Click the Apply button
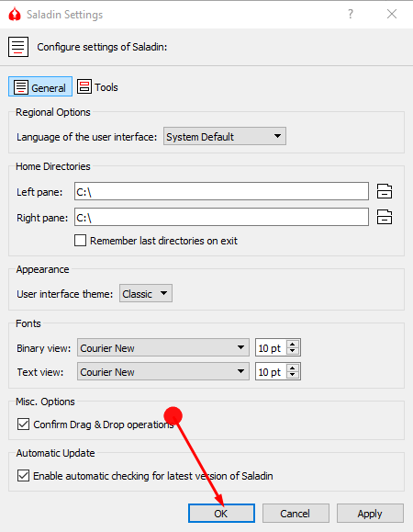 pos(370,514)
